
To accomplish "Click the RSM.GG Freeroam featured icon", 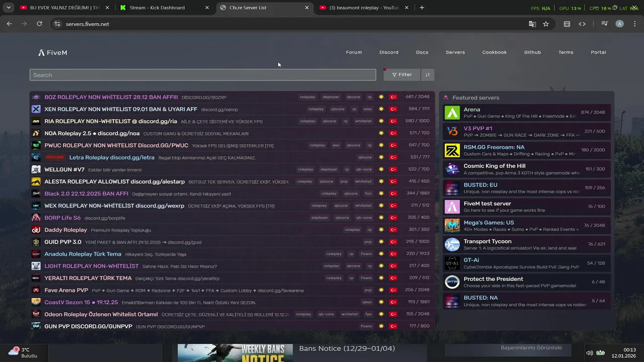I will click(x=452, y=150).
